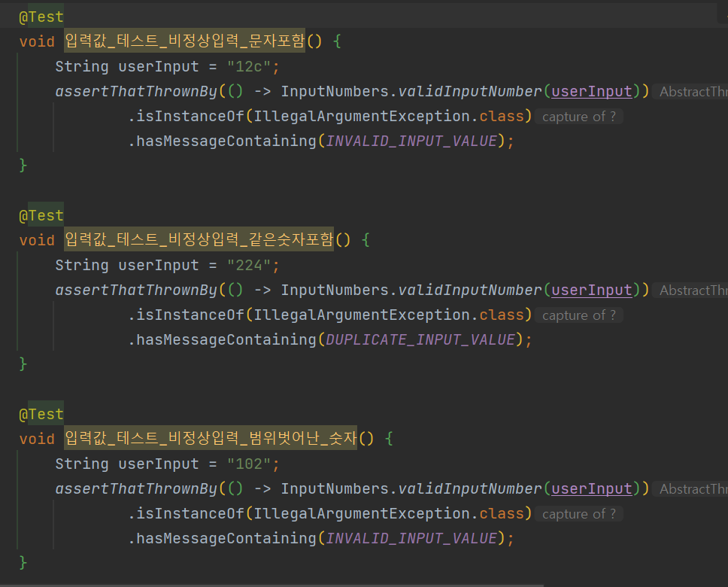This screenshot has width=728, height=587.
Task: Click method name 입력값_테스트_비정상입력_범위벗어난_숫자
Action: tap(211, 438)
